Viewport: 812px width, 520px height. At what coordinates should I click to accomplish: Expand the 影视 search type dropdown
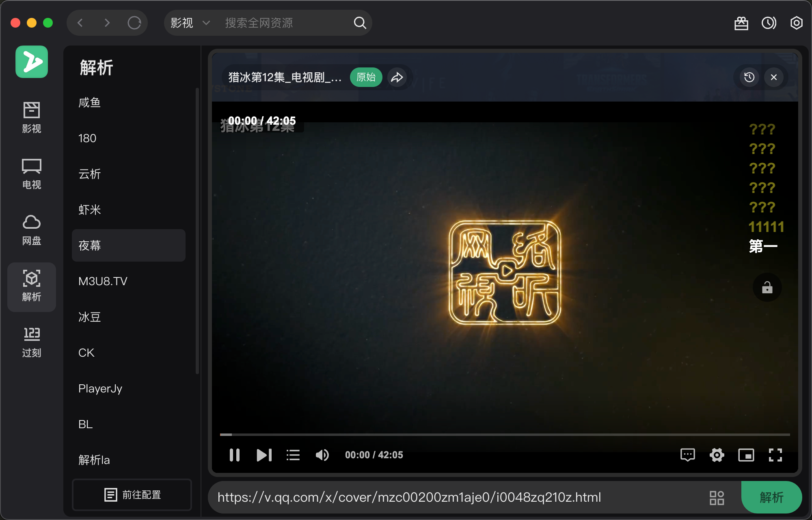point(190,23)
